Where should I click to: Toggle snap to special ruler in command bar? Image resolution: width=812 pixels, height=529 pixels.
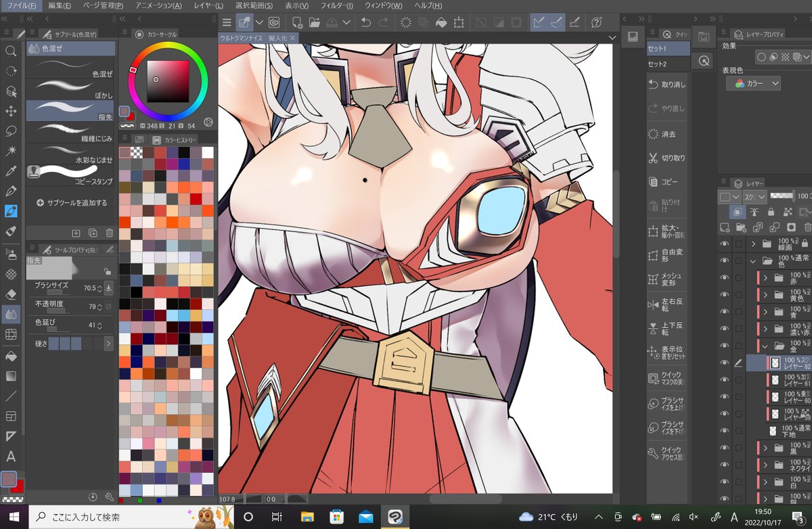[556, 22]
